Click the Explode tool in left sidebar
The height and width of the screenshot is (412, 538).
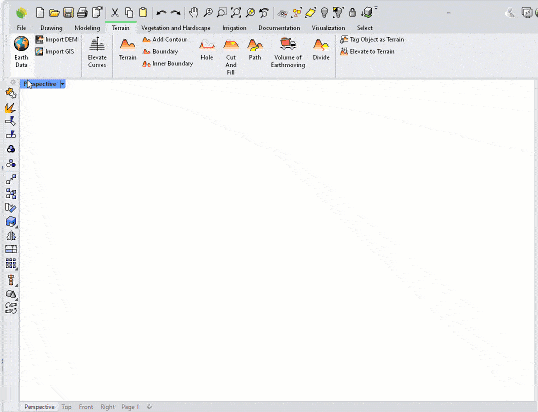(11, 108)
